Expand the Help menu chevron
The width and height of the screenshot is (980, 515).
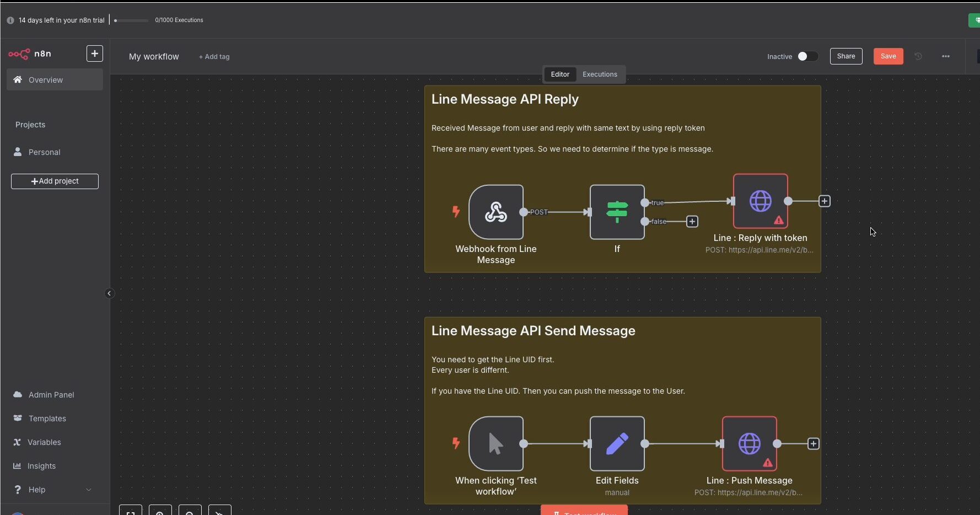tap(89, 490)
